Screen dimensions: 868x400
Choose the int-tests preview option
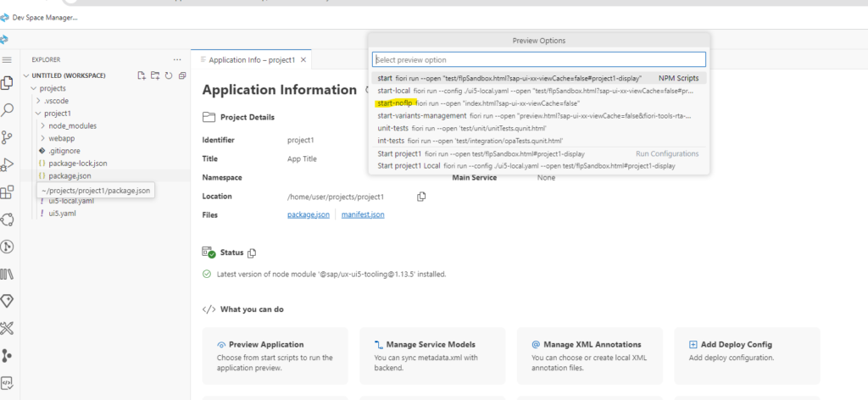click(539, 141)
